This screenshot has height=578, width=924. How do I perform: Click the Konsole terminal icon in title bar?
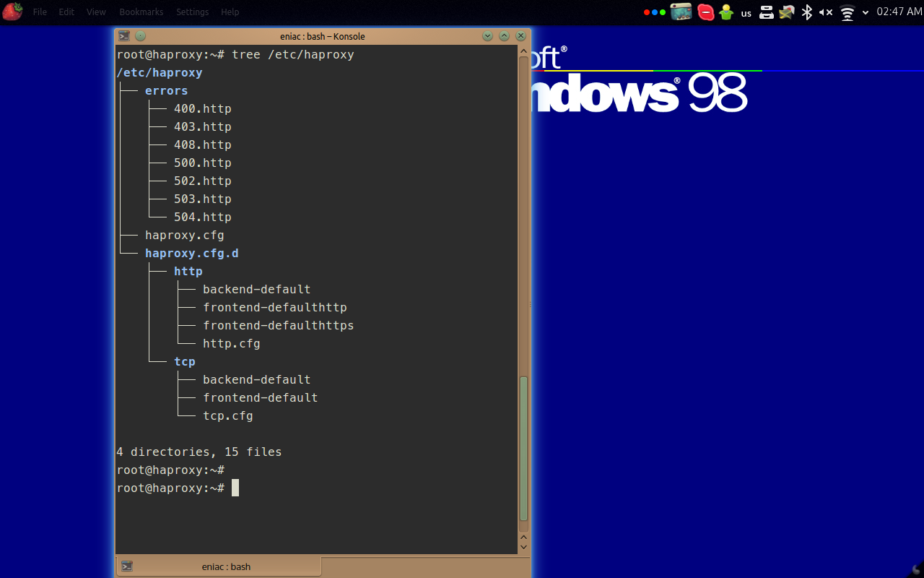point(124,36)
